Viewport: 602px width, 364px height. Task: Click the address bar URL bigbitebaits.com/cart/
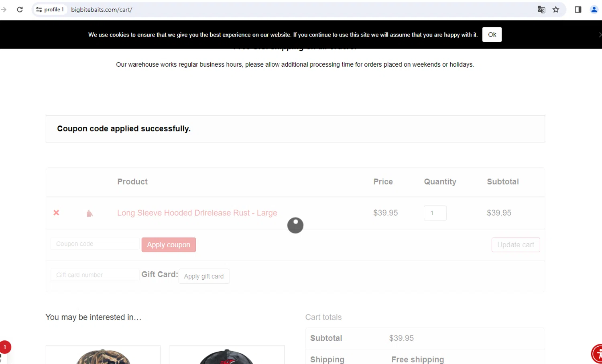[102, 10]
